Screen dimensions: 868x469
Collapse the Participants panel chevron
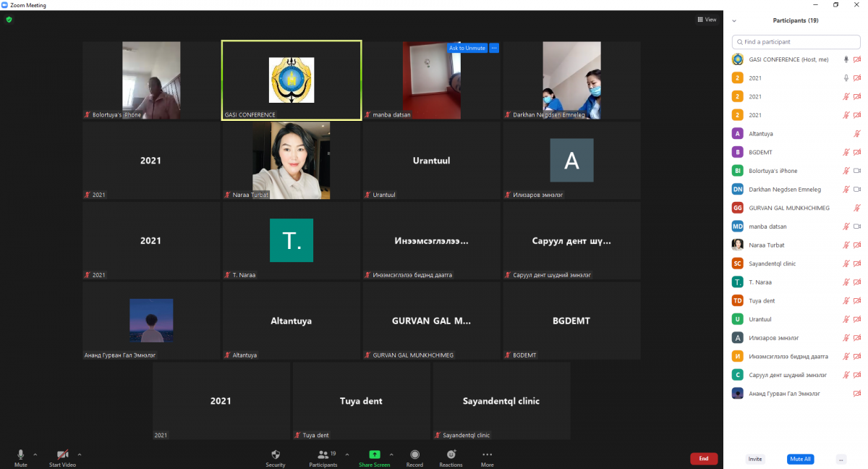[x=734, y=21]
